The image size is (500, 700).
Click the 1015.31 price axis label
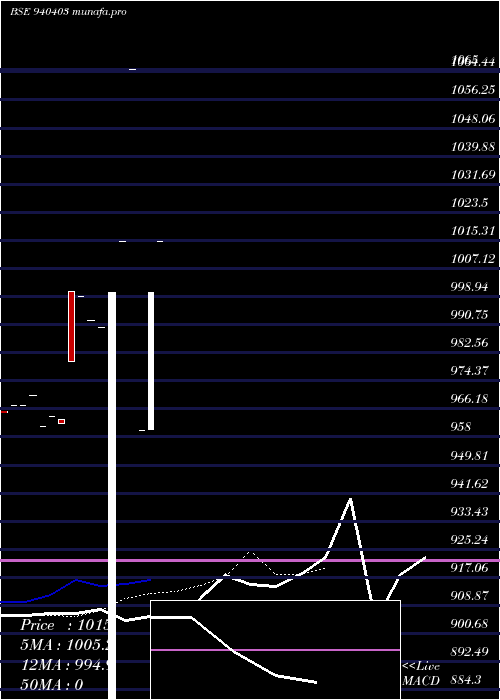click(473, 231)
